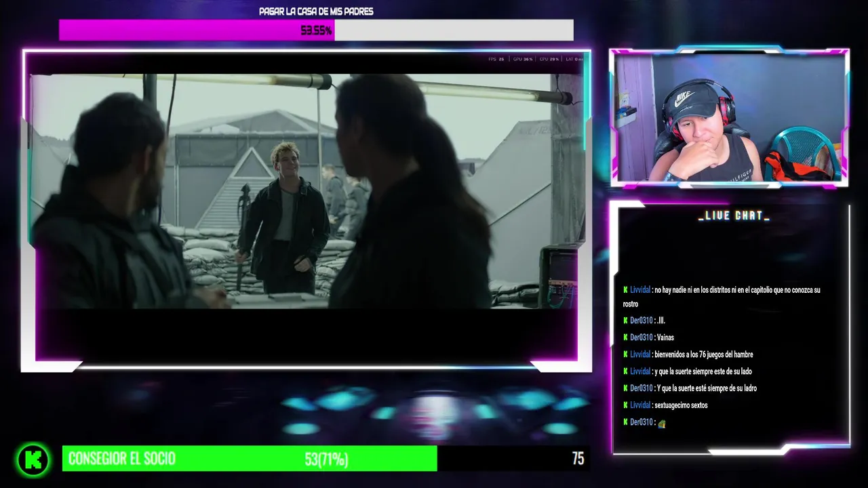Click the chat message 'sextuagecimo sextos'
868x488 pixels.
681,405
